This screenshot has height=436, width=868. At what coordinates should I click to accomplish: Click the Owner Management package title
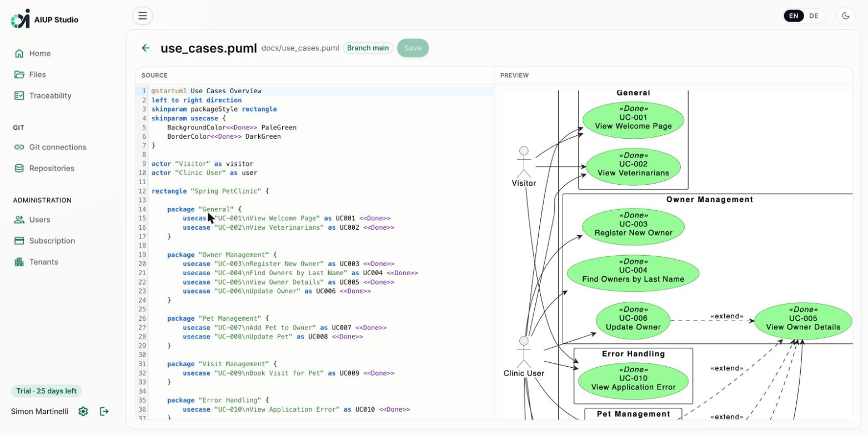coord(710,200)
